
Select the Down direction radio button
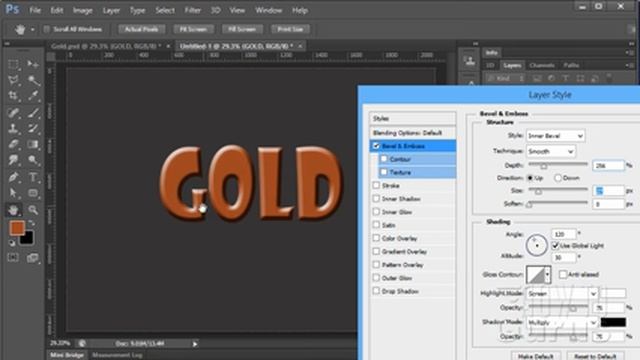tap(558, 178)
